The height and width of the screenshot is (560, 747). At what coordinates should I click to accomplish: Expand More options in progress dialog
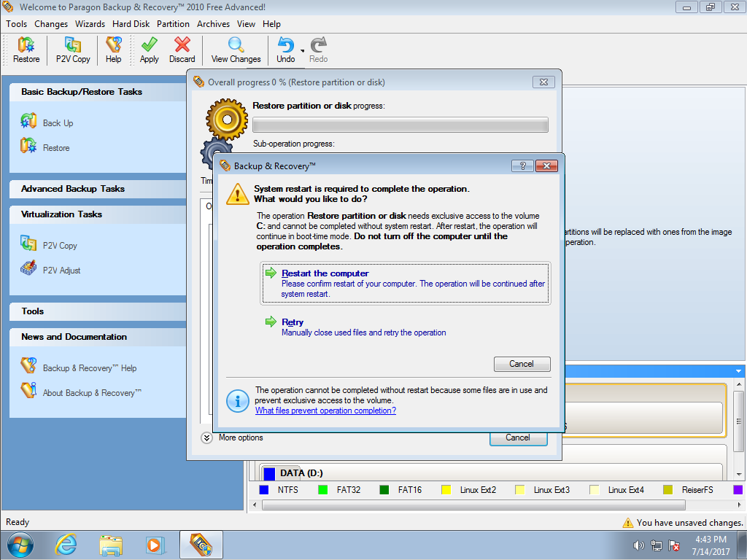(207, 437)
